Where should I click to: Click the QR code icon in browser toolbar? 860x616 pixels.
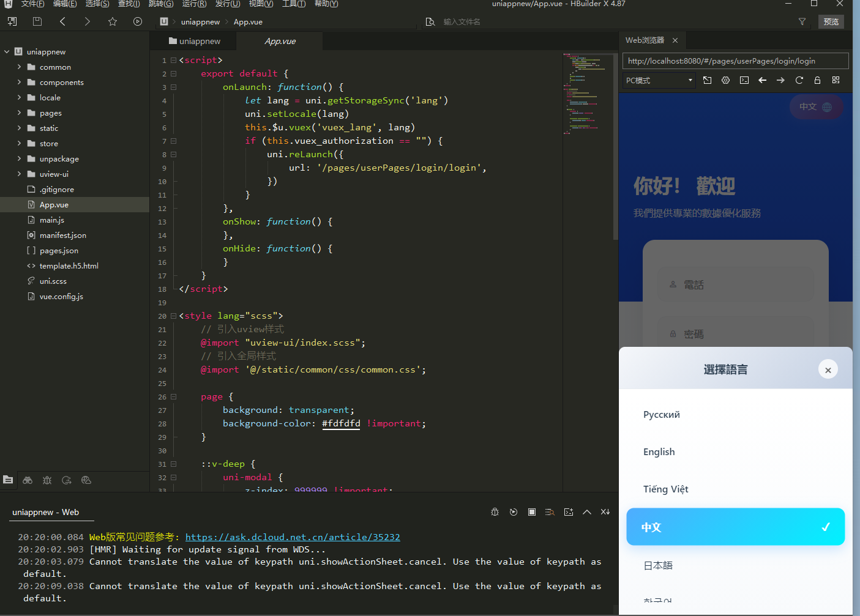836,80
